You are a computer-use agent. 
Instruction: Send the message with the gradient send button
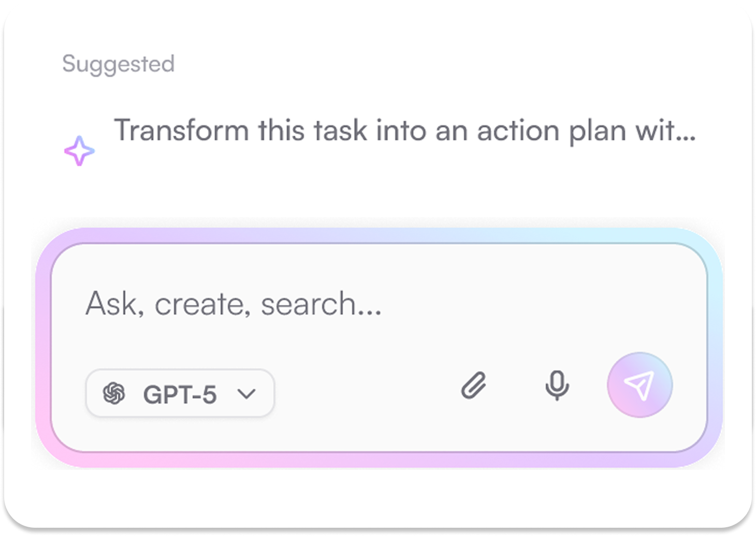[640, 384]
